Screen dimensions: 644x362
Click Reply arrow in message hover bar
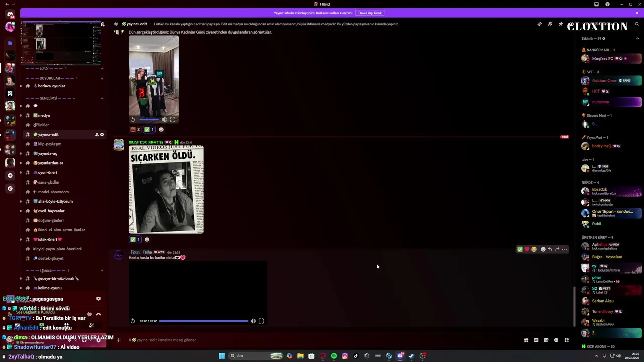(x=550, y=249)
